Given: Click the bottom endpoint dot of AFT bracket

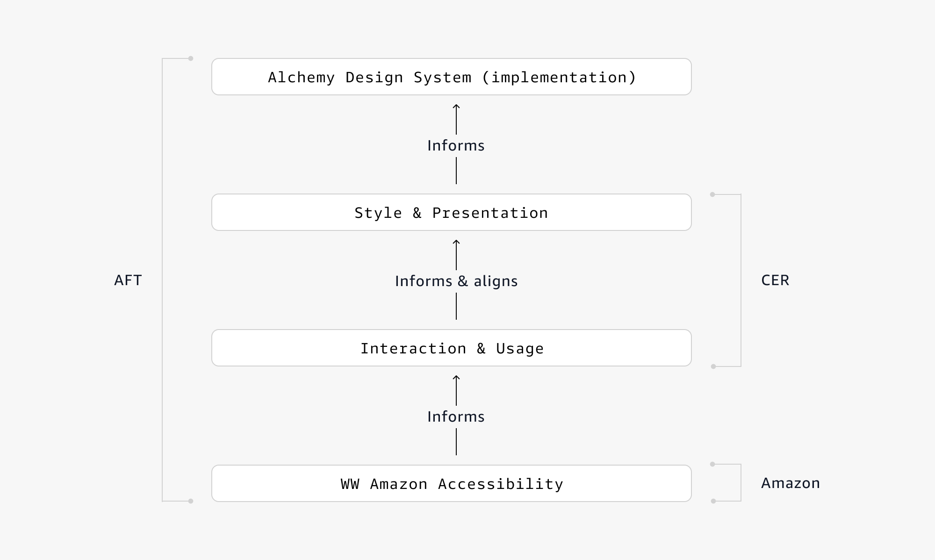Looking at the screenshot, I should (191, 501).
